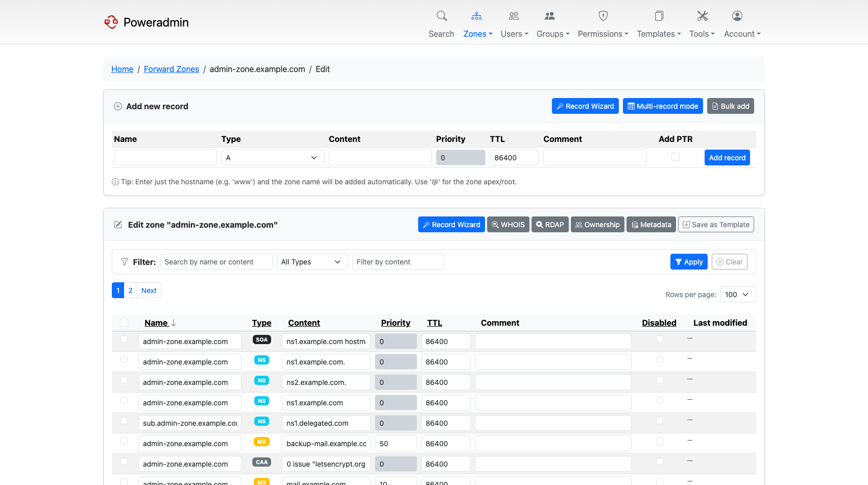
Task: Click the Account profile icon
Action: (737, 16)
